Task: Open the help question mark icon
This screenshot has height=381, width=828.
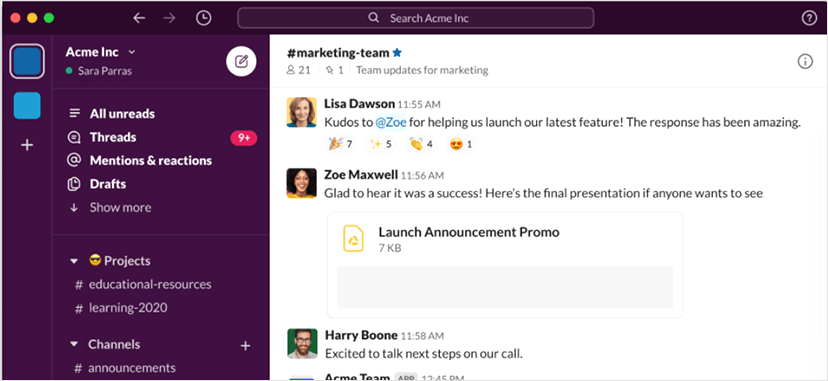Action: point(809,18)
